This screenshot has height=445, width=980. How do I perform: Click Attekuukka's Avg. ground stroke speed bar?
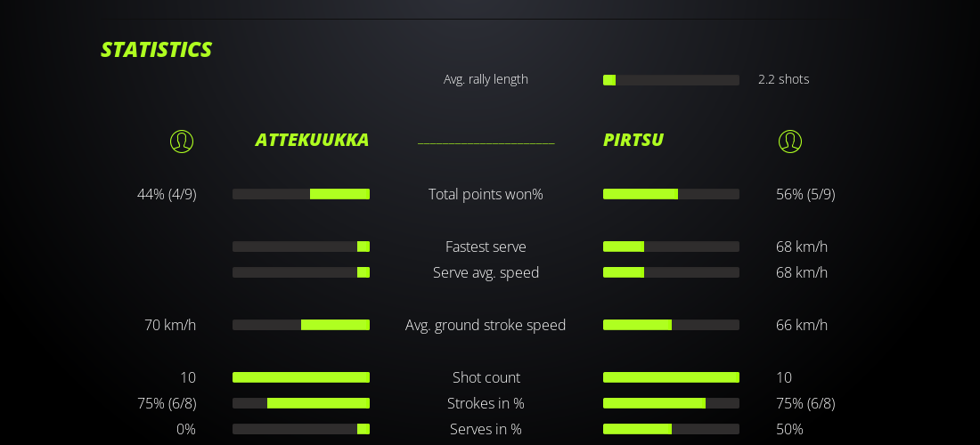pos(301,325)
